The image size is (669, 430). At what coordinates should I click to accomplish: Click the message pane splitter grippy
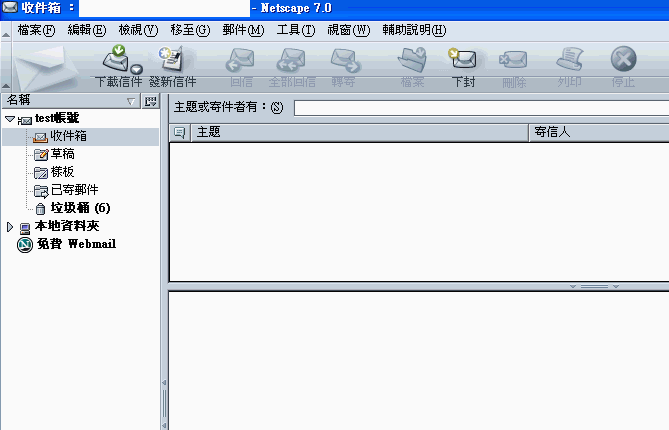(594, 286)
